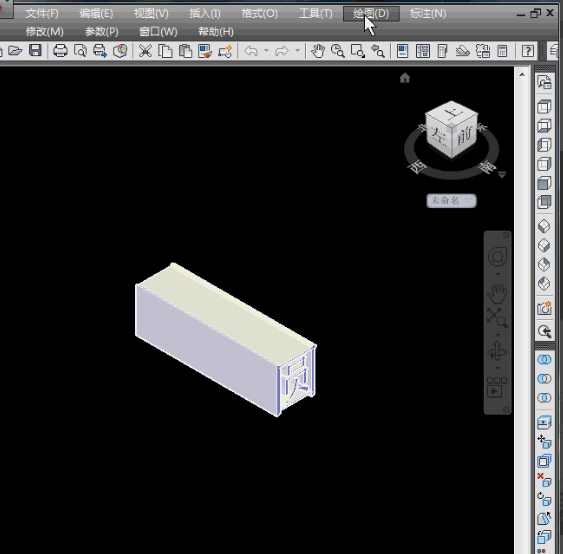Screen dimensions: 563x554
Task: Activate the Pan hand tool in toolbar
Action: [318, 51]
